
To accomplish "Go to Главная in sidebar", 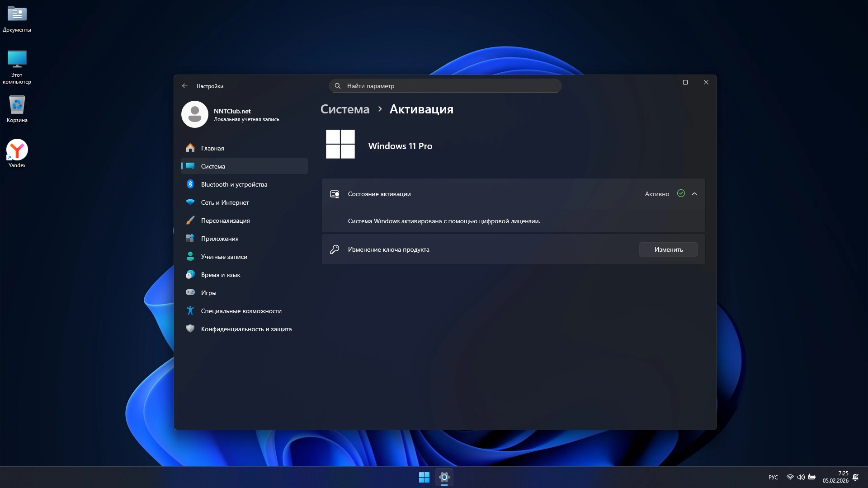I will pos(212,148).
